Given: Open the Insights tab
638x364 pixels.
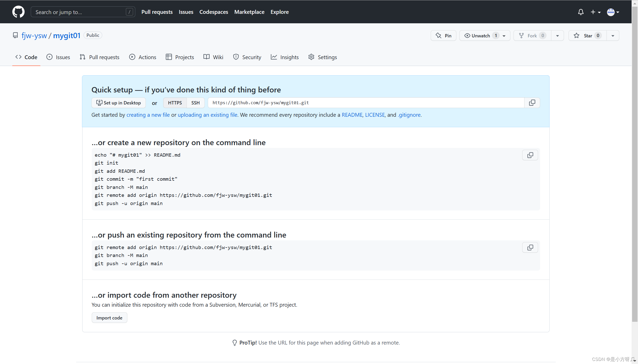Looking at the screenshot, I should tap(285, 57).
